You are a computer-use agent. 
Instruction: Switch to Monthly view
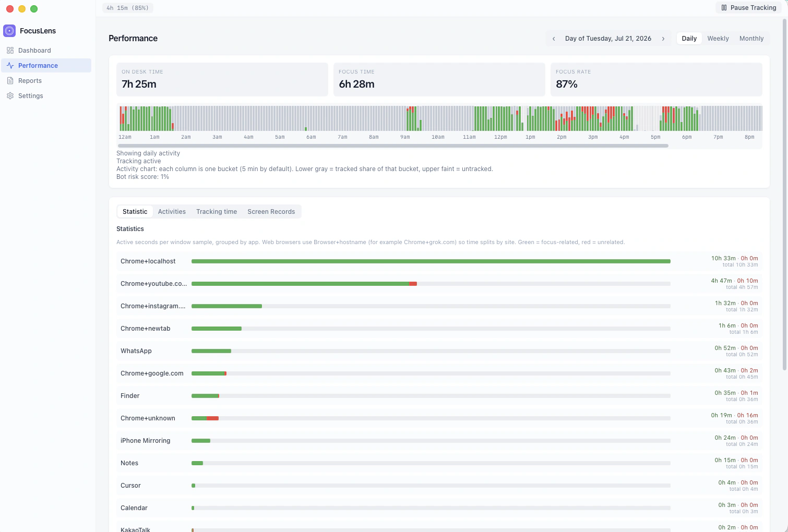point(751,39)
